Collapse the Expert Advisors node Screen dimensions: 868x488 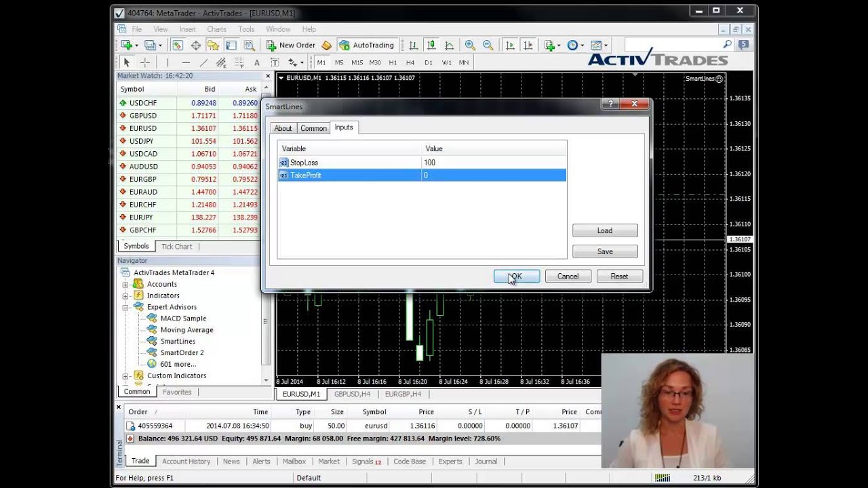125,308
